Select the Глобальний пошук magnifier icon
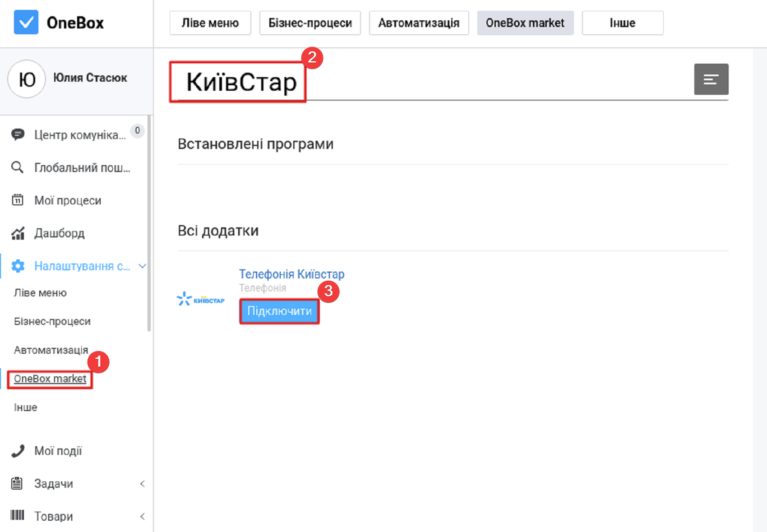 (18, 167)
